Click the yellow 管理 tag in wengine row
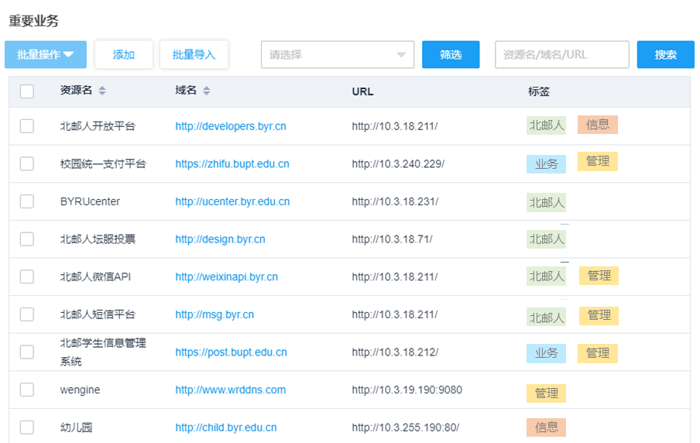Image resolution: width=700 pixels, height=443 pixels. click(546, 393)
